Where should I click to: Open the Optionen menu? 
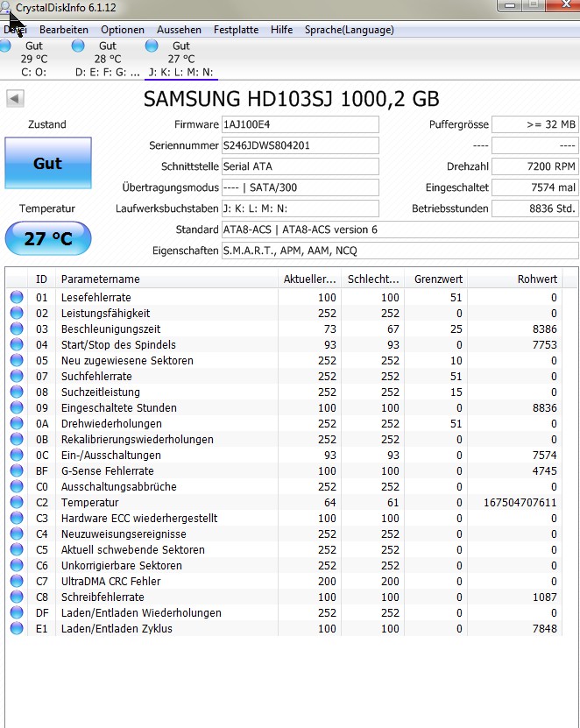coord(123,30)
